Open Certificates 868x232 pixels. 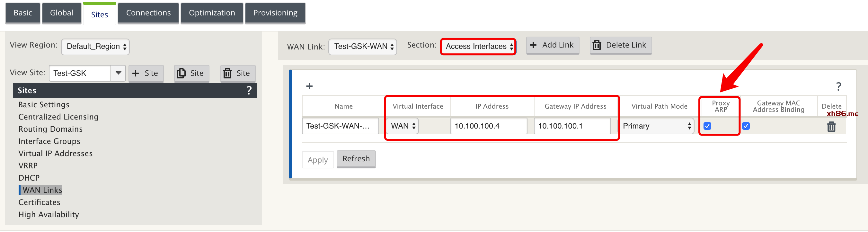point(40,202)
